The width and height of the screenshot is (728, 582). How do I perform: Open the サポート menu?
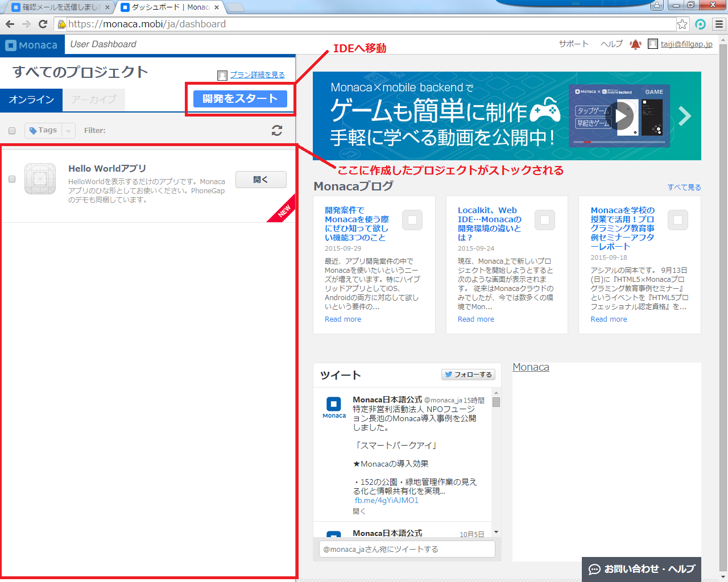tap(573, 44)
